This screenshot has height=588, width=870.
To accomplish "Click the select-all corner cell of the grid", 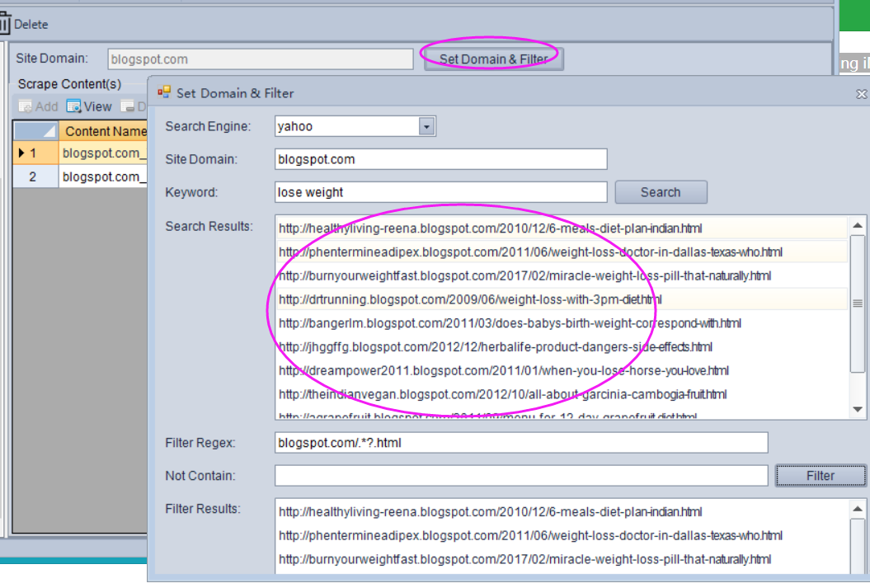I will click(x=35, y=131).
